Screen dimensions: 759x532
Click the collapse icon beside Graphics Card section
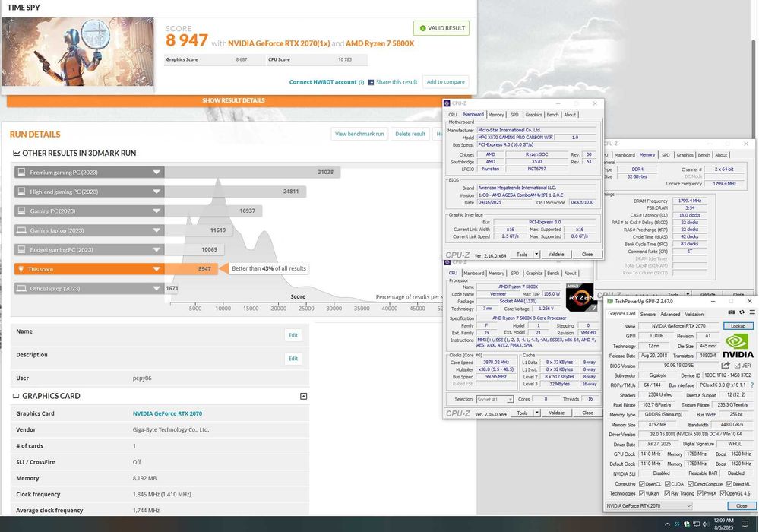tap(303, 397)
